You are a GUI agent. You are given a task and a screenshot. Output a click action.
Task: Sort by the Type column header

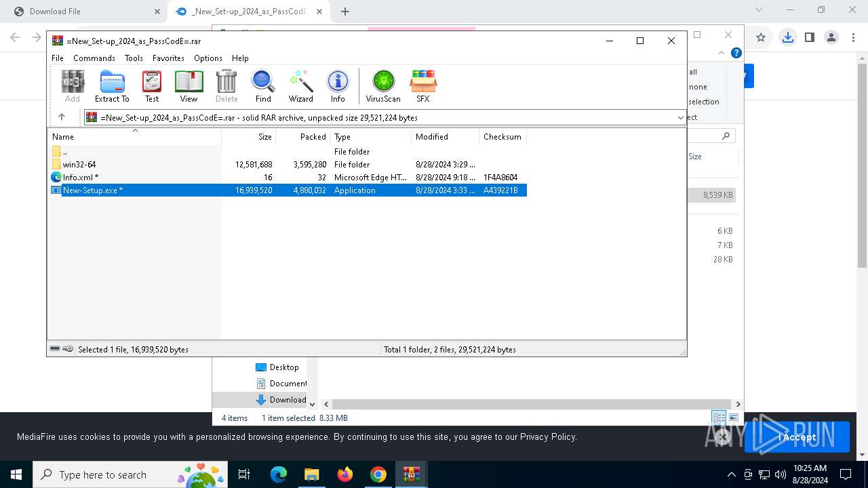point(370,137)
